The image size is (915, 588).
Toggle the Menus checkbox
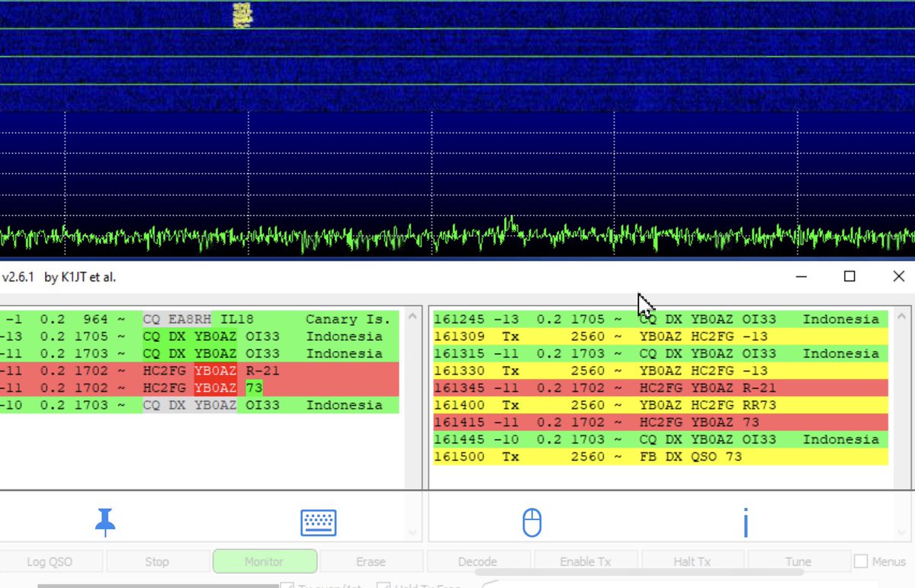[861, 561]
